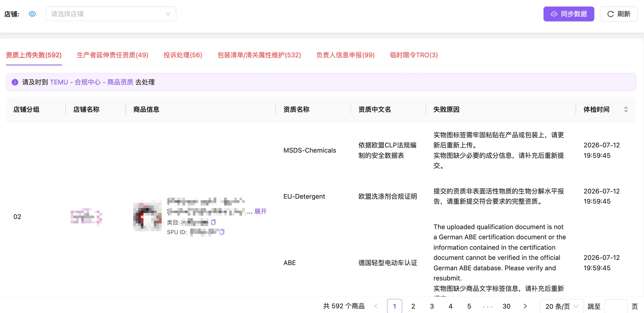Image resolution: width=644 pixels, height=313 pixels.
Task: Click 欧盟洗涤剂合规证明 cell
Action: point(388,196)
